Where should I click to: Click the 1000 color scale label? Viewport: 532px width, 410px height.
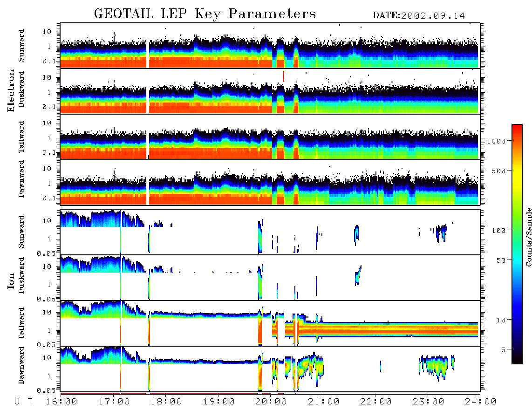click(497, 141)
